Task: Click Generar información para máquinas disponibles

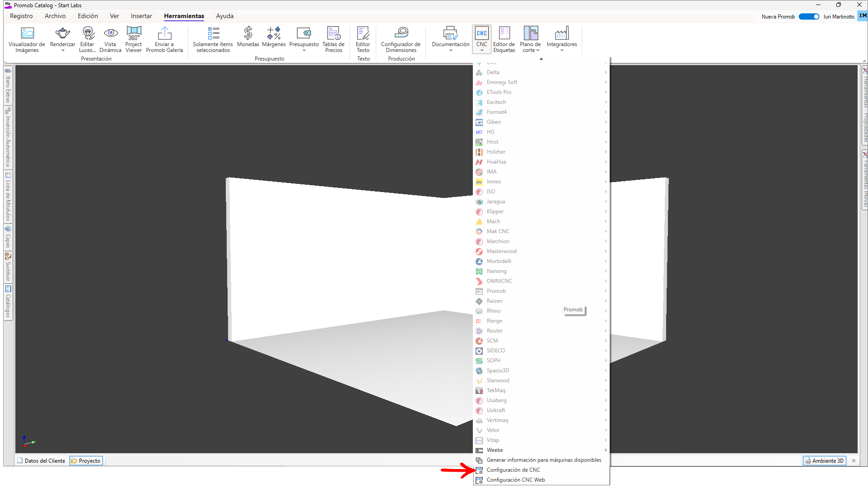Action: coord(541,460)
